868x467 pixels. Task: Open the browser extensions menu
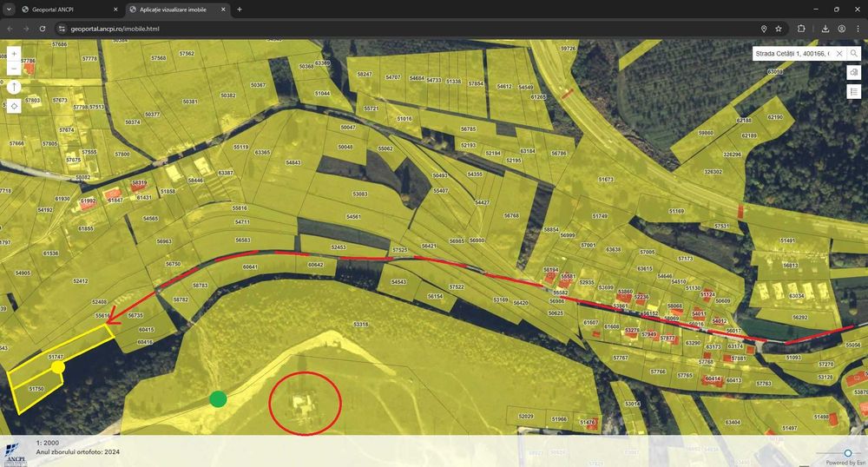801,29
